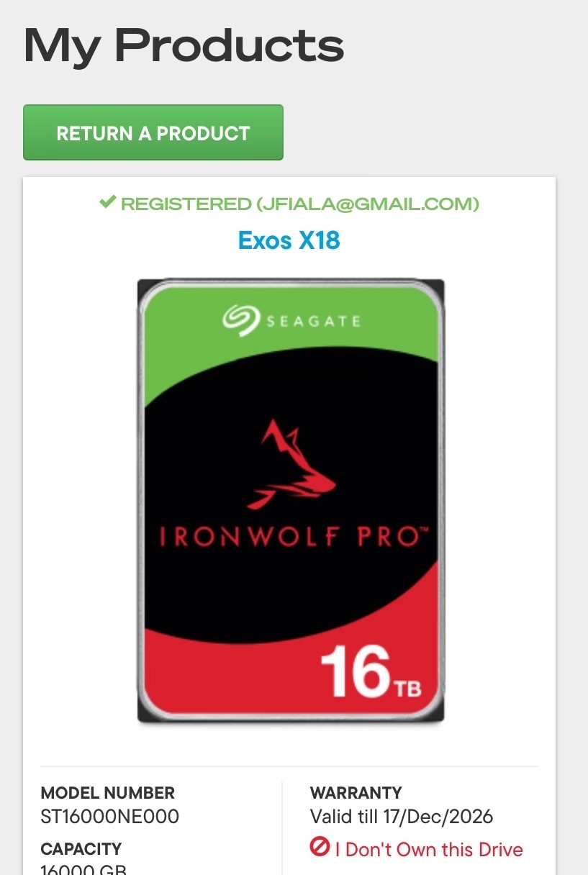Click the My Products heading

184,45
